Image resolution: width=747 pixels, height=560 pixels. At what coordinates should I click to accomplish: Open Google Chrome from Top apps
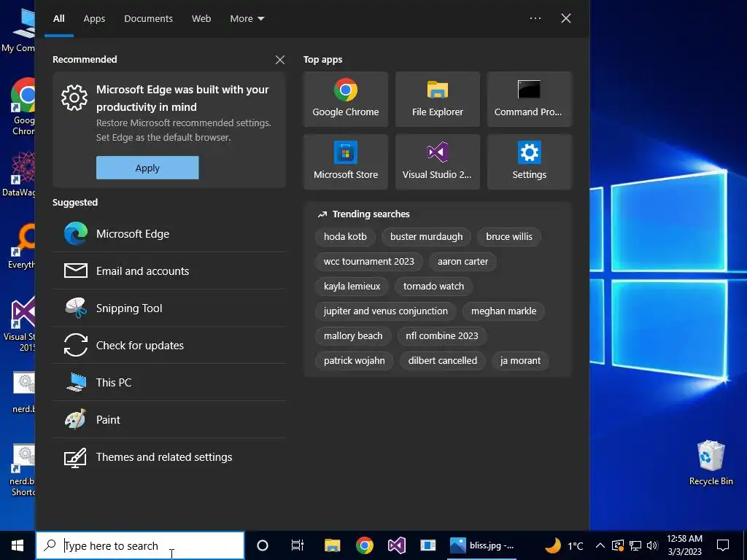click(x=345, y=99)
